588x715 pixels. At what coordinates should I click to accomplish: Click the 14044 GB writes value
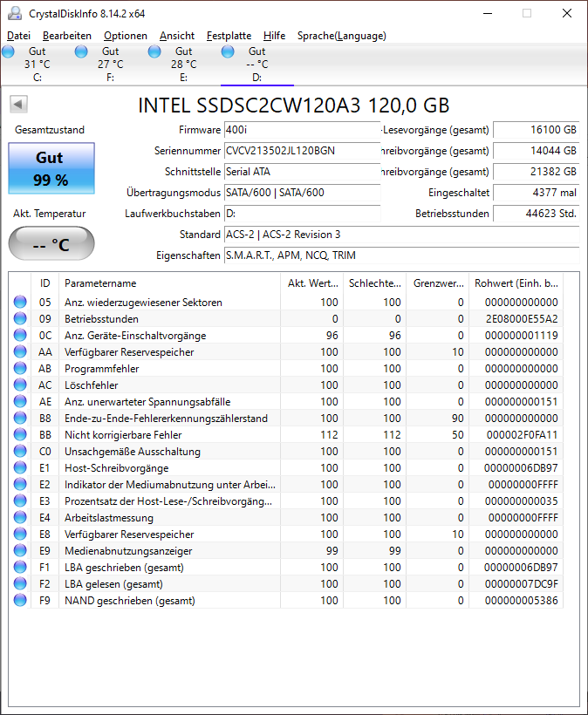537,151
